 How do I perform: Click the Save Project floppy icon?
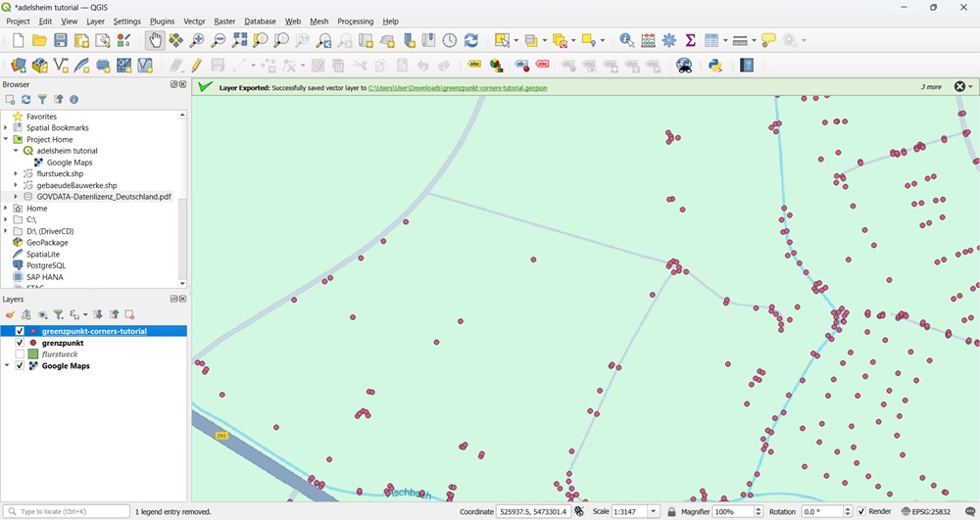tap(61, 40)
